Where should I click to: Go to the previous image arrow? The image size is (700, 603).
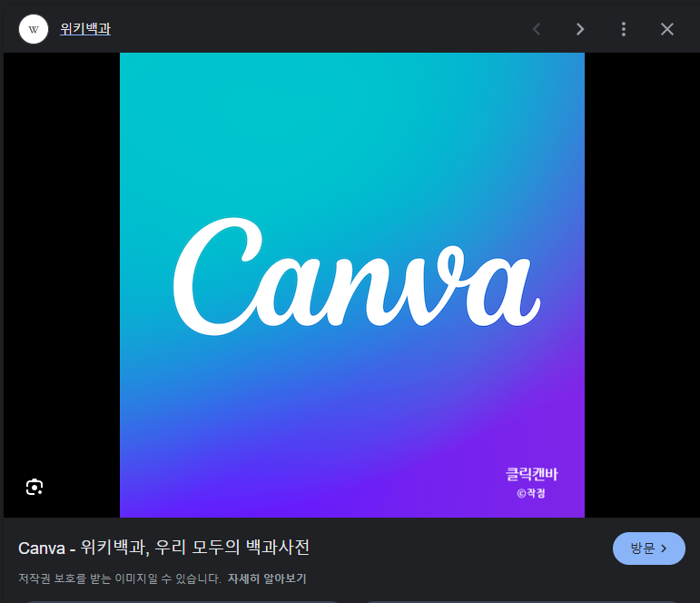[x=537, y=29]
